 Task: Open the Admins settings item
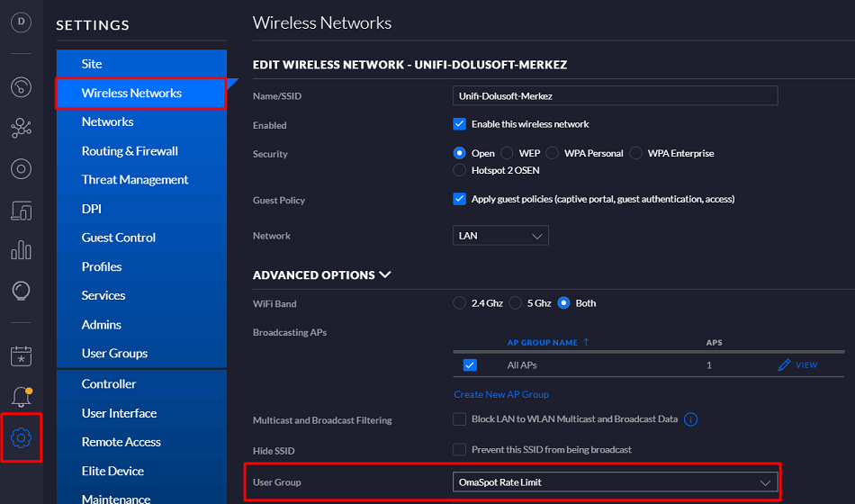point(141,325)
